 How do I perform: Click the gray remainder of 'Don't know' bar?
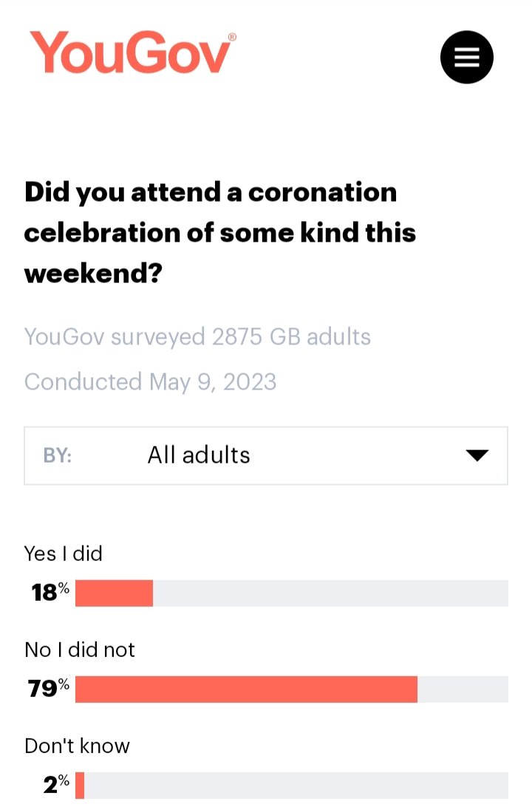296,785
